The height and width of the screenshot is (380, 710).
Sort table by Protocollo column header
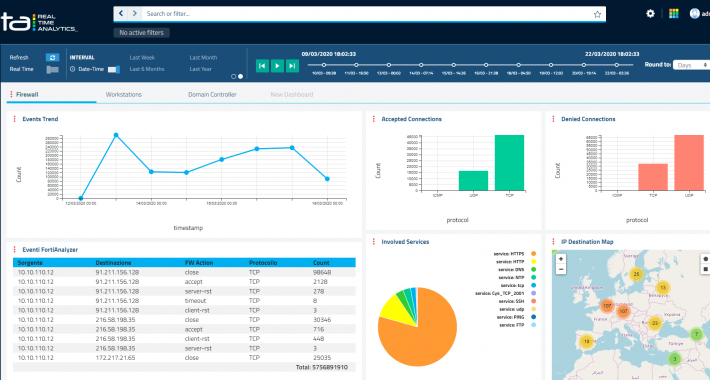(264, 263)
